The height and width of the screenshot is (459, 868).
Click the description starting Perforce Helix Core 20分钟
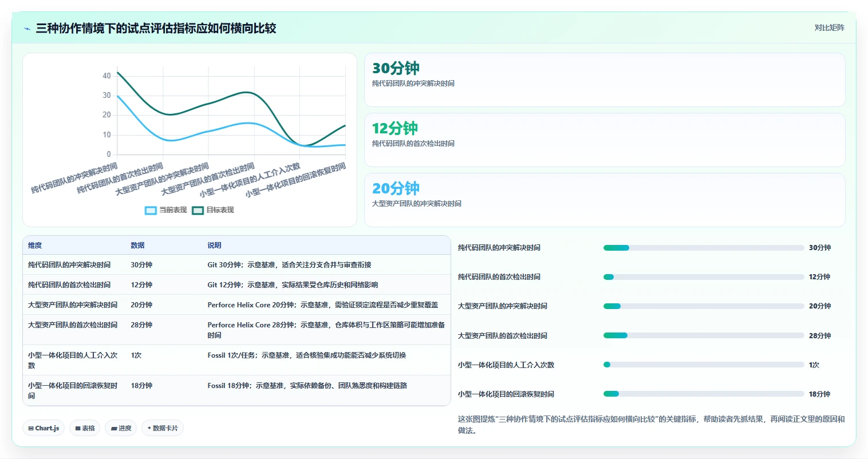tap(322, 305)
